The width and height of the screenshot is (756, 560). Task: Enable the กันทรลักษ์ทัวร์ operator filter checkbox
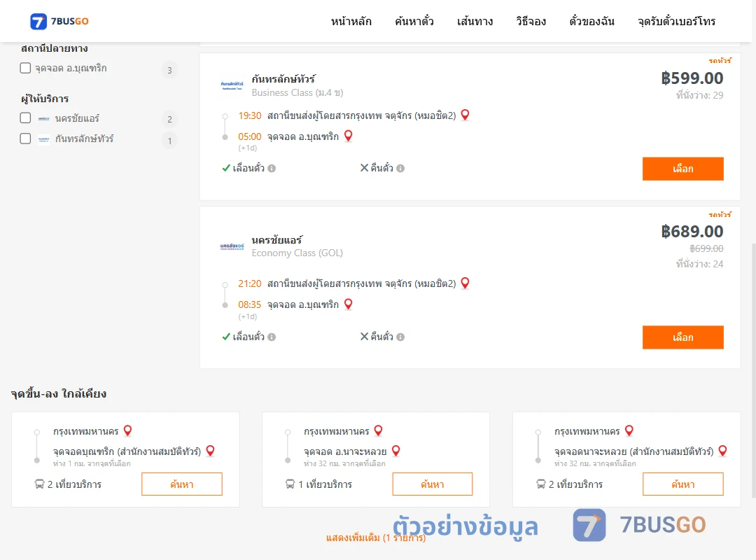pos(26,139)
